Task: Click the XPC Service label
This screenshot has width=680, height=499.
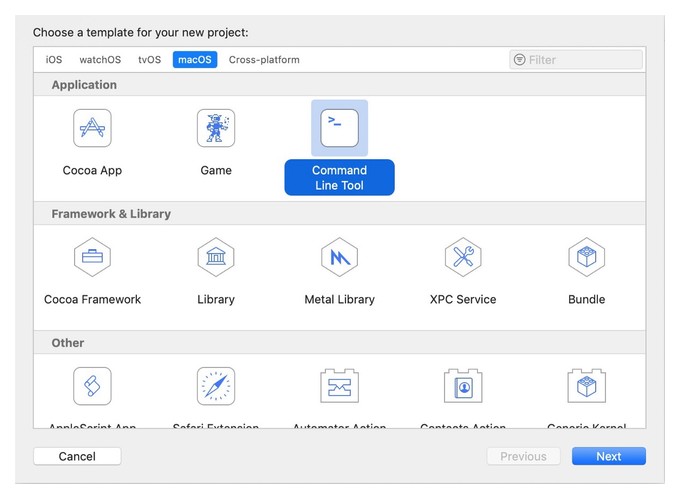Action: tap(463, 299)
